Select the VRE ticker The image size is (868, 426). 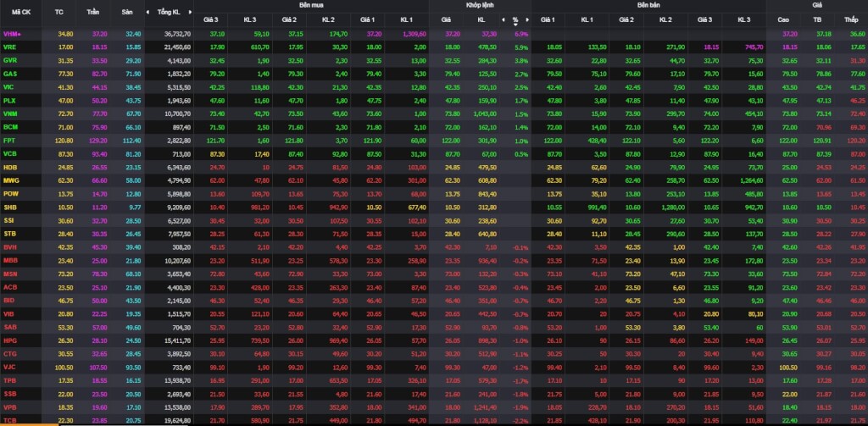click(9, 47)
